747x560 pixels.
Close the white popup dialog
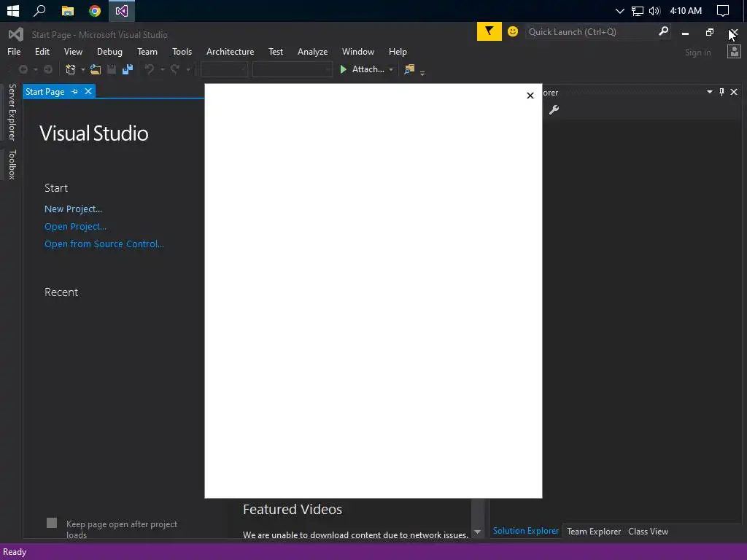530,96
